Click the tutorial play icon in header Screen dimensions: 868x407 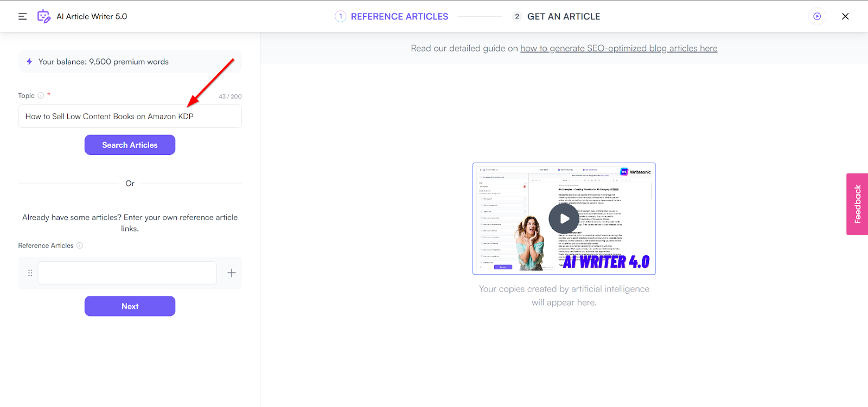coord(817,16)
